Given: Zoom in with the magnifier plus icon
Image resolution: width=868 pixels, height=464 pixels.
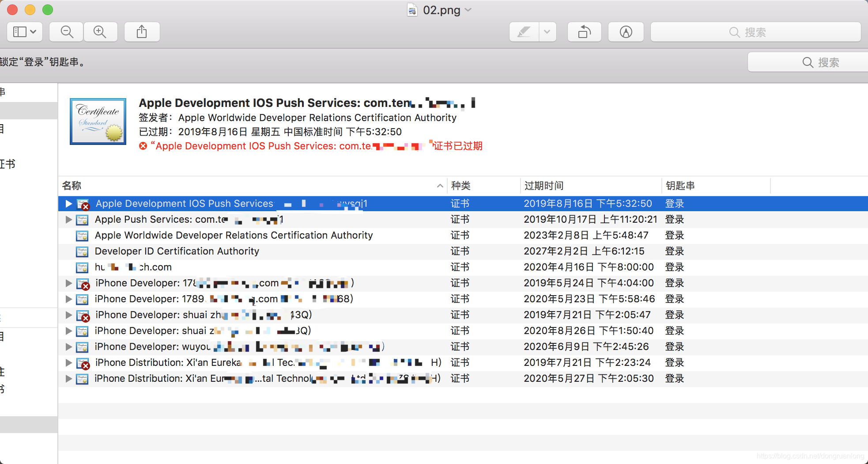Looking at the screenshot, I should coord(100,32).
